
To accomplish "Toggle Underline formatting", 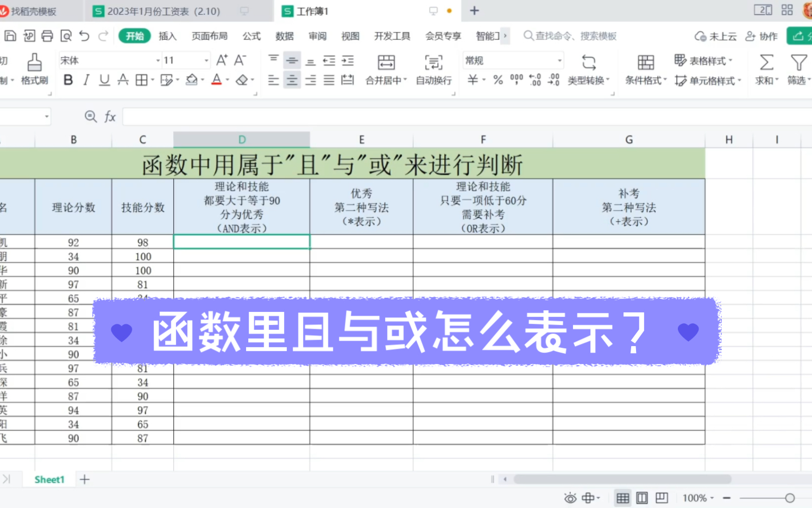I will (104, 80).
